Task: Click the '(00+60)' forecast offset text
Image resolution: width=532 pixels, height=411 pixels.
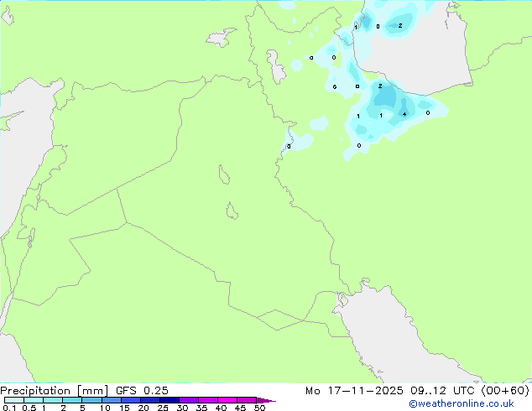Action: [x=505, y=391]
